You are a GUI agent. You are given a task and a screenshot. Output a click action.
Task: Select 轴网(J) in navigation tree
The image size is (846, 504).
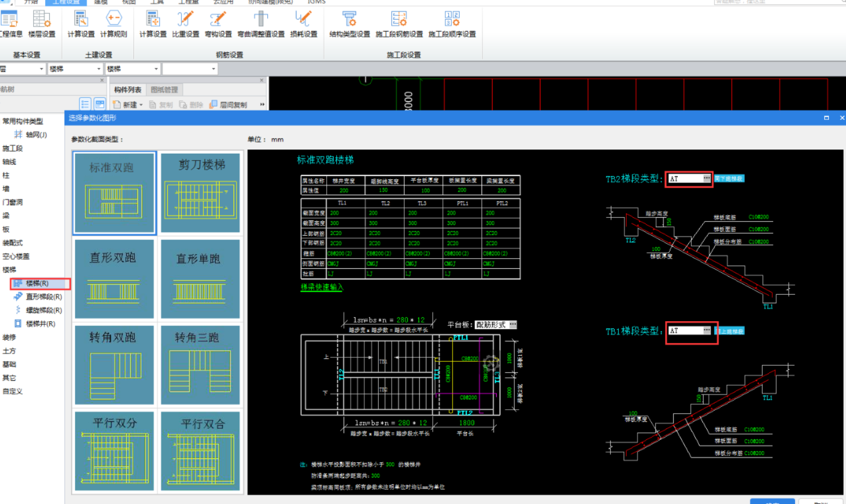(x=31, y=135)
